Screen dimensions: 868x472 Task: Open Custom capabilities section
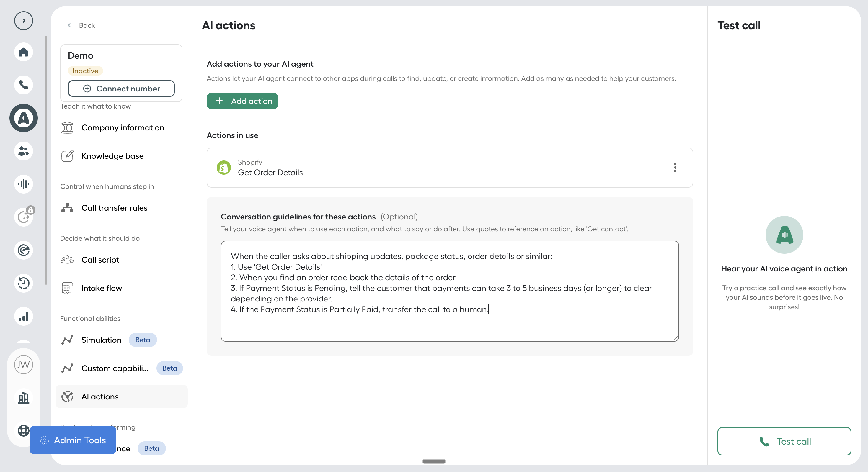[x=121, y=368]
